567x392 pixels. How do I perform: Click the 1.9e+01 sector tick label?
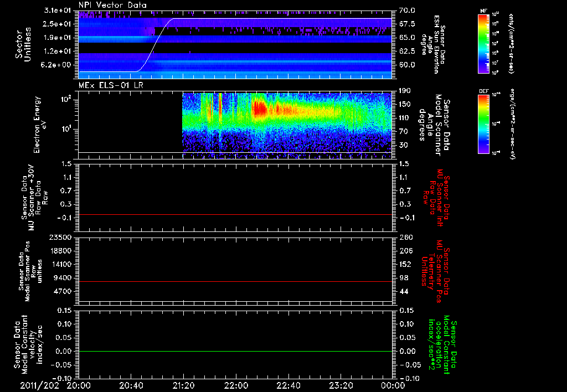point(57,38)
